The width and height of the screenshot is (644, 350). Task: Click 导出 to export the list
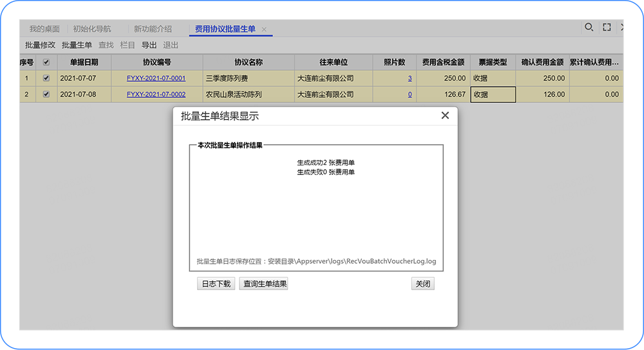149,45
